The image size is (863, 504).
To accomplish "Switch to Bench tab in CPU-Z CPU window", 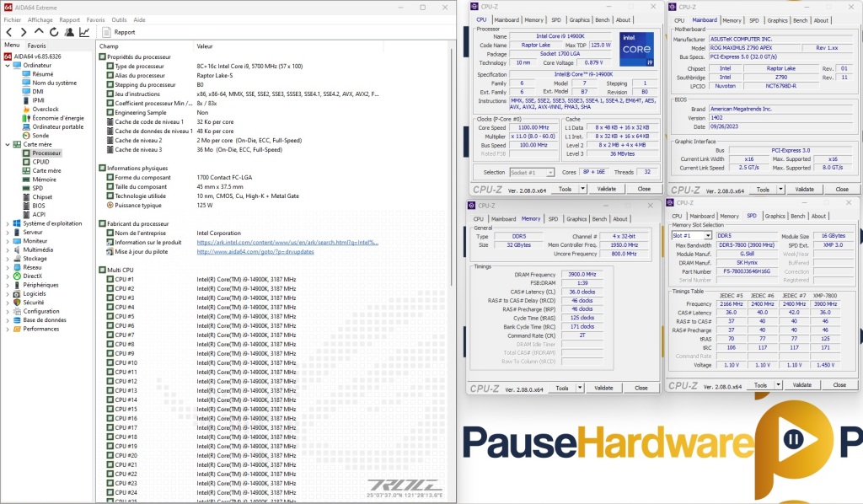I will pos(603,20).
